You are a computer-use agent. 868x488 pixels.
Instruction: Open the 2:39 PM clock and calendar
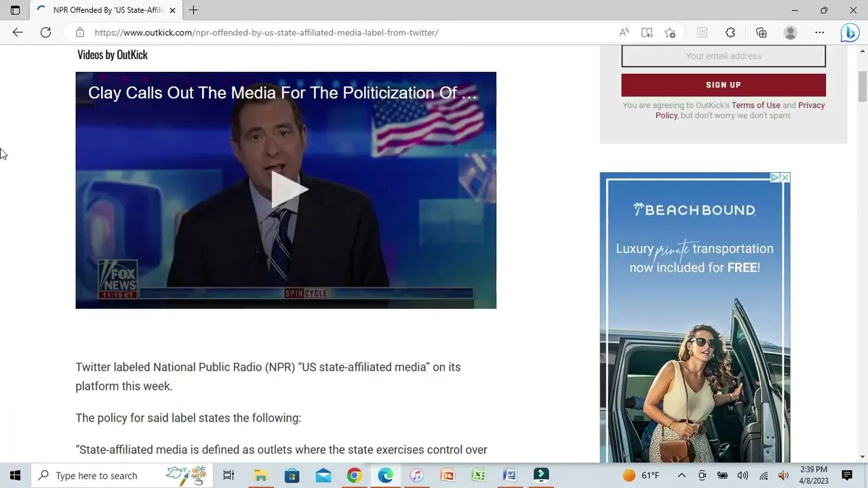coord(813,475)
